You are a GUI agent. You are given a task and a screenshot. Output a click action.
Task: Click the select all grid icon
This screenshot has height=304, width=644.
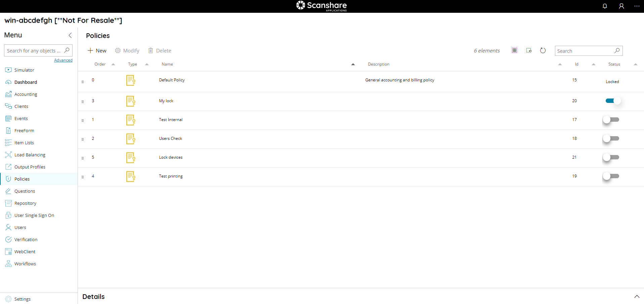(514, 50)
